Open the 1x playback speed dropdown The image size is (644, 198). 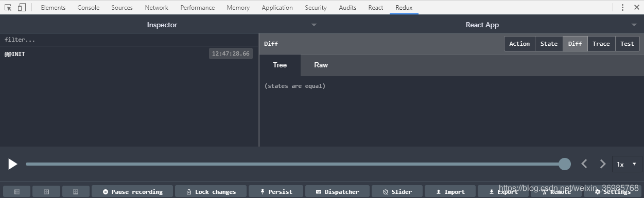627,164
